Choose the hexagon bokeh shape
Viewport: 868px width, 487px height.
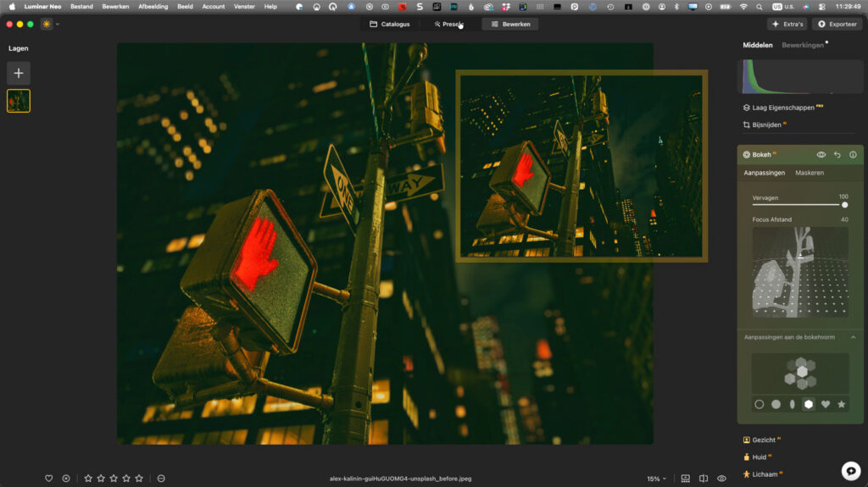pos(809,405)
